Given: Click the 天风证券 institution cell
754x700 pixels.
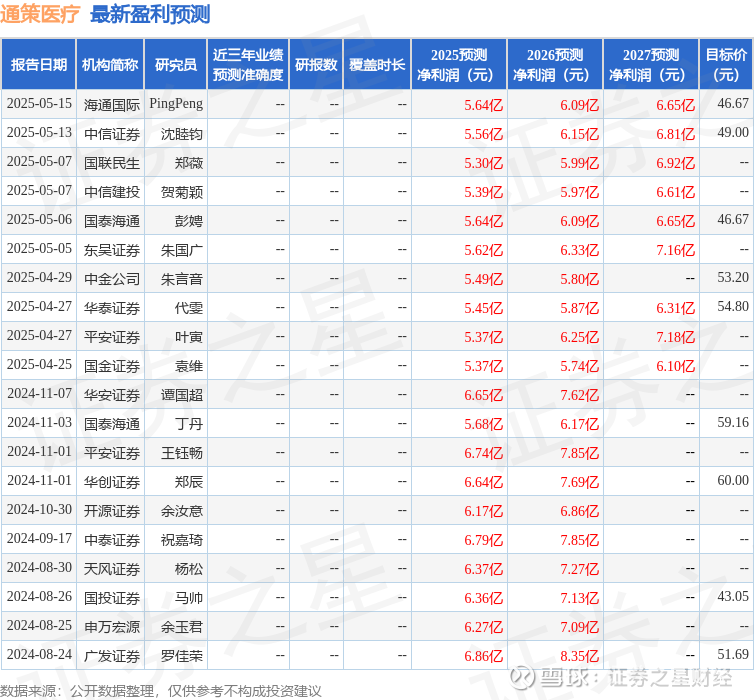Looking at the screenshot, I should [112, 569].
